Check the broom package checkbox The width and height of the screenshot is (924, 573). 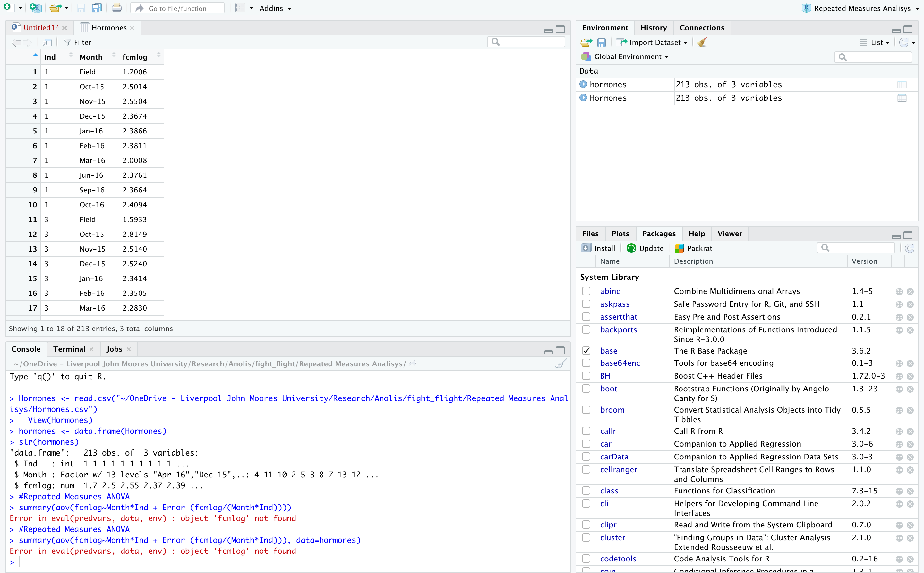pos(586,410)
